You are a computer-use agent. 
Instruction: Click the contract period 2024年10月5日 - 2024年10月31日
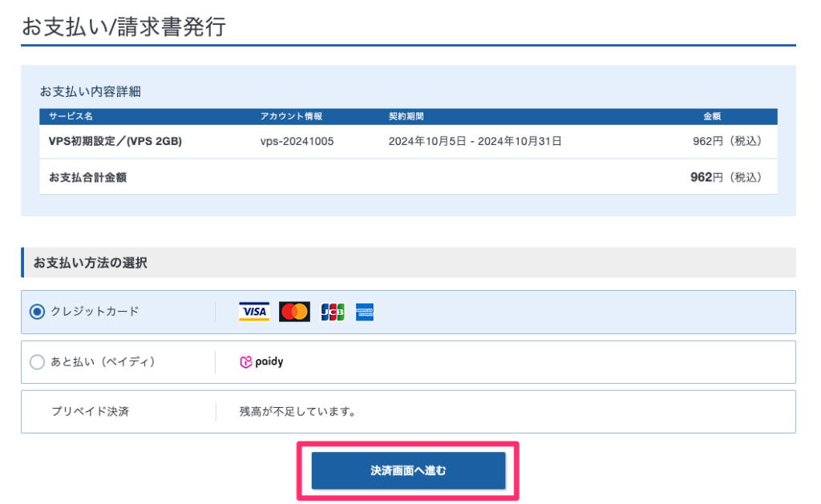[x=475, y=142]
